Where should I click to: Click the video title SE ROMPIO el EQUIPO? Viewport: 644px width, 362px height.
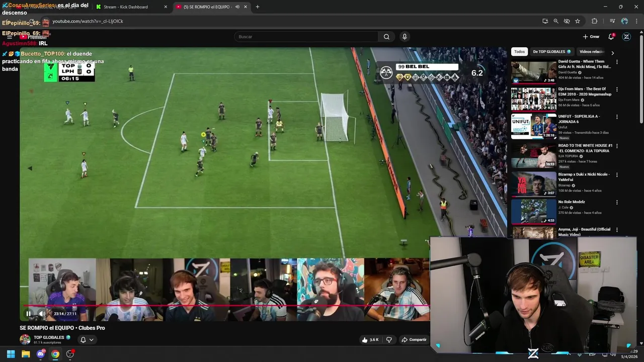coord(62,328)
